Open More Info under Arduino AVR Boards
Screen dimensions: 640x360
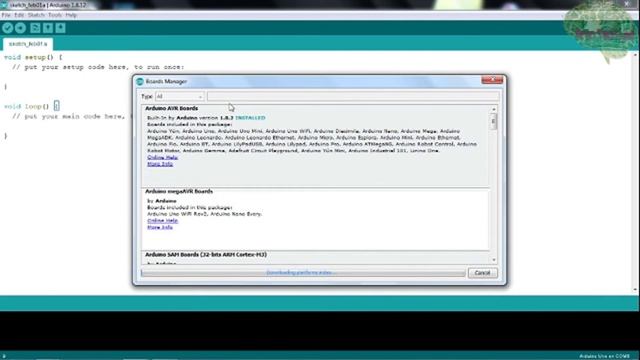coord(160,164)
